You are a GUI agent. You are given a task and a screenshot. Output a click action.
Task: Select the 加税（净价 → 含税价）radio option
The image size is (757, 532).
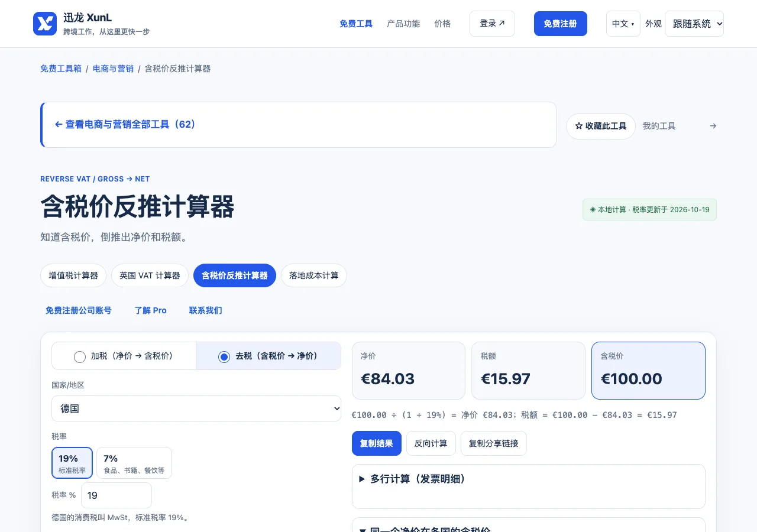click(x=124, y=356)
